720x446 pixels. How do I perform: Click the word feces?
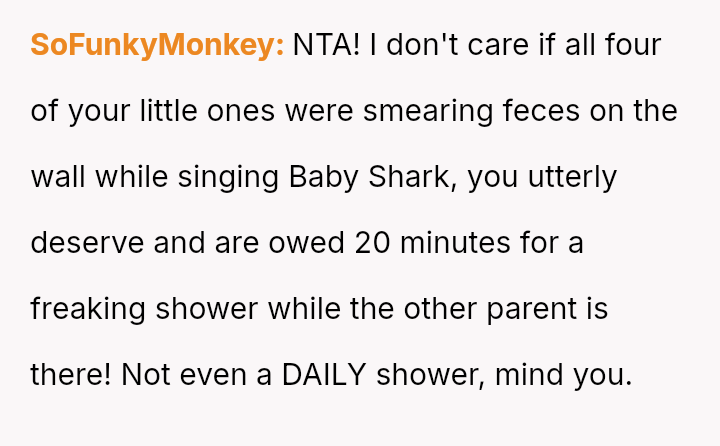click(x=540, y=111)
